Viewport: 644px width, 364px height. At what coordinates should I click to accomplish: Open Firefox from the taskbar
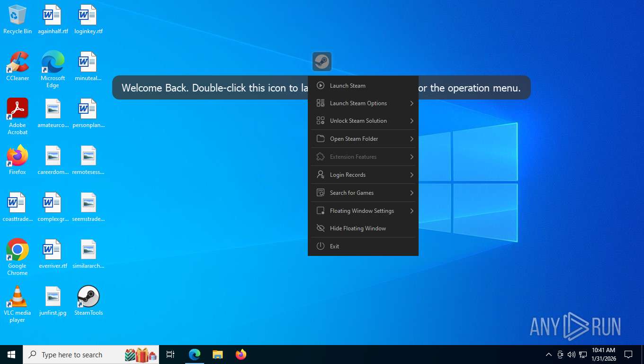coord(241,355)
